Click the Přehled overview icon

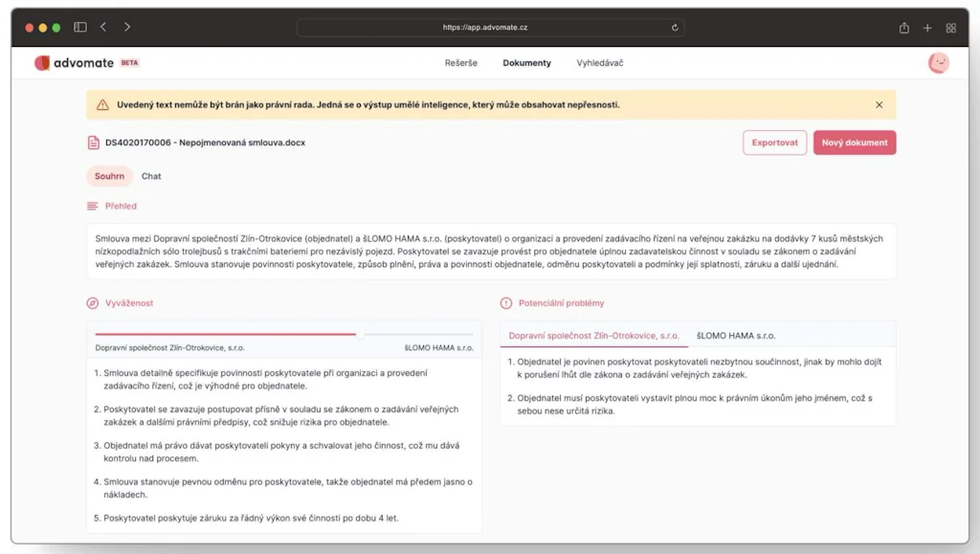pos(92,206)
